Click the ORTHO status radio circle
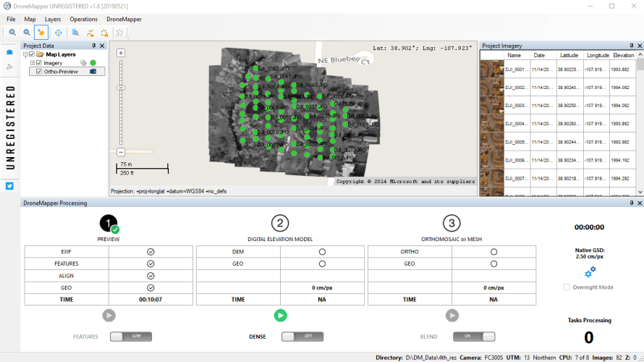The width and height of the screenshot is (644, 362). pos(493,251)
